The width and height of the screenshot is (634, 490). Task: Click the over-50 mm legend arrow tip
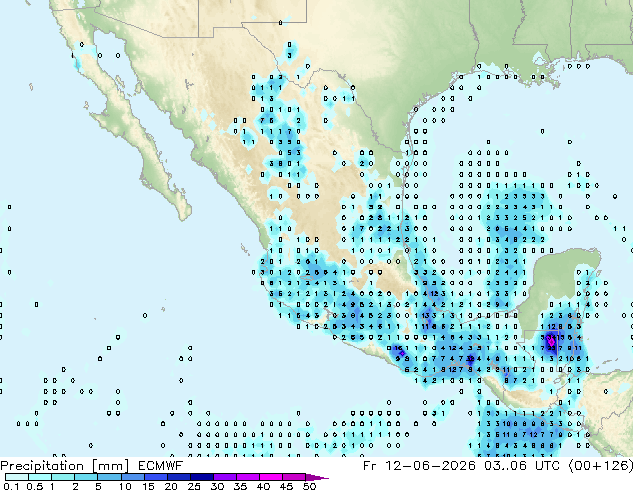[318, 477]
